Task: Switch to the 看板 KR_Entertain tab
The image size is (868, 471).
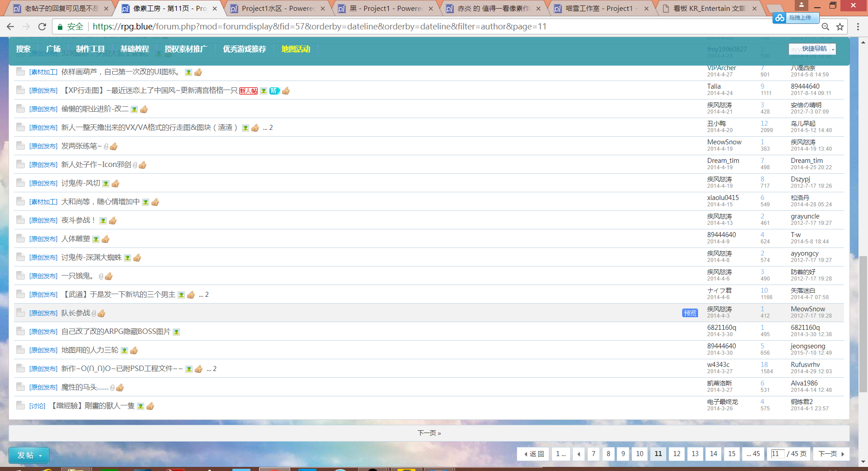Action: coord(709,8)
